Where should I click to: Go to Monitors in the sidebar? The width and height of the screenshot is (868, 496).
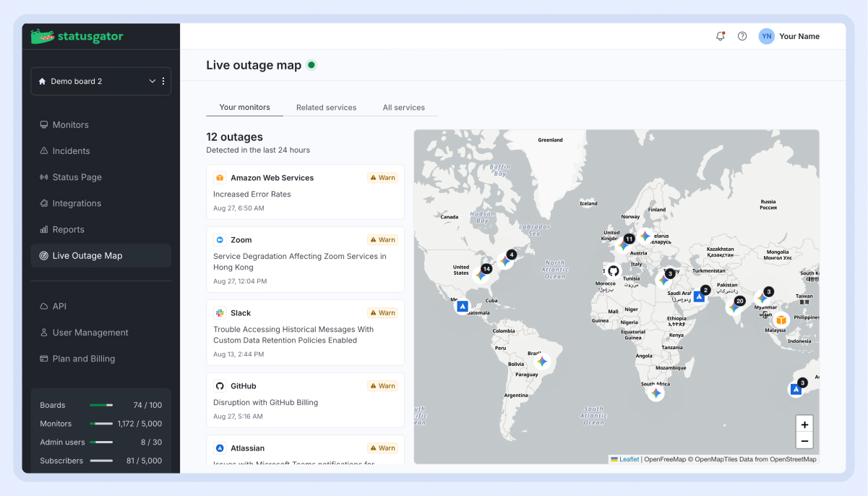click(x=101, y=125)
